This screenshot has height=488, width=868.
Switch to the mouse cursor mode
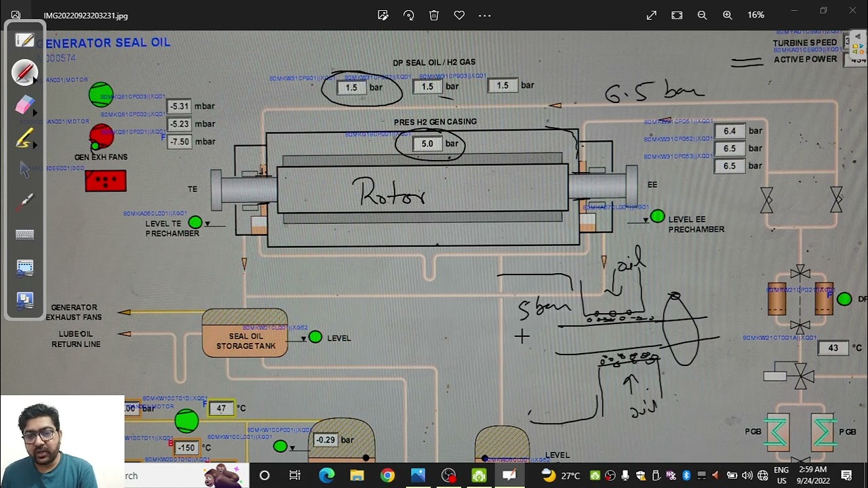pyautogui.click(x=24, y=169)
